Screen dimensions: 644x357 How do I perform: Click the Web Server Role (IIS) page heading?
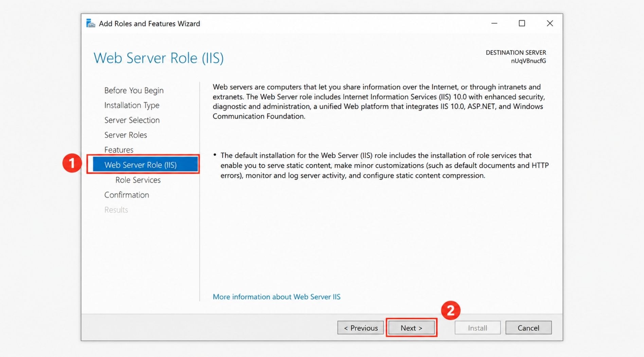pyautogui.click(x=159, y=58)
